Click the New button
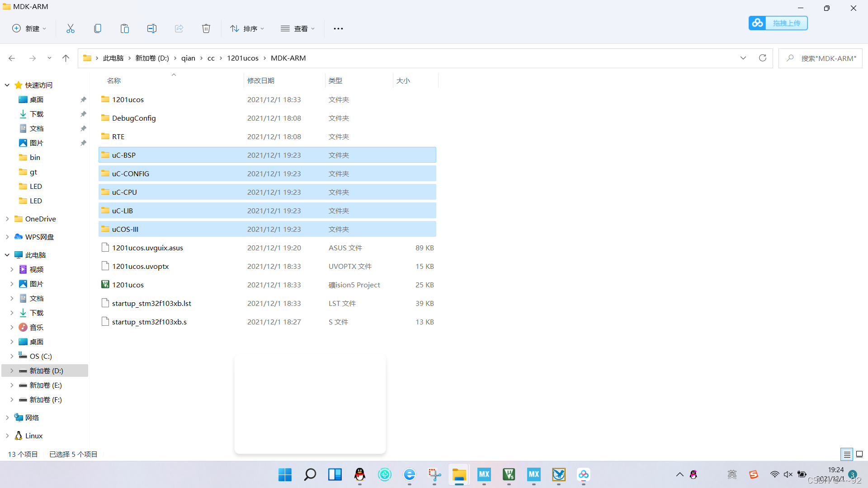This screenshot has width=868, height=488. 29,28
